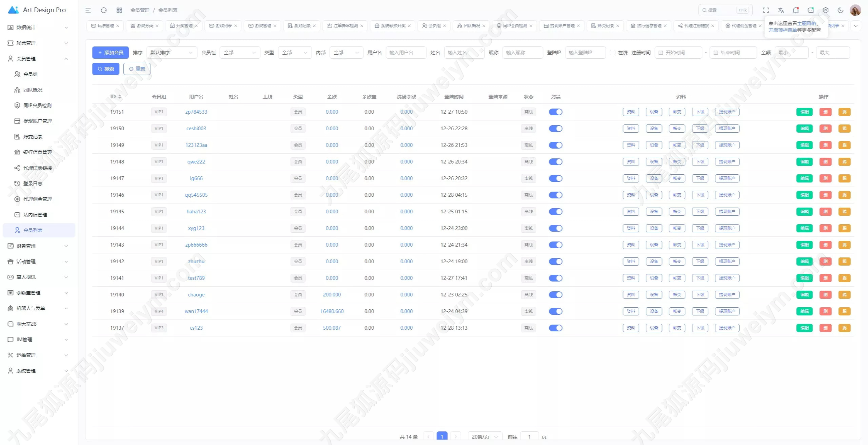Open the language translation icon
868x445 pixels.
[781, 10]
